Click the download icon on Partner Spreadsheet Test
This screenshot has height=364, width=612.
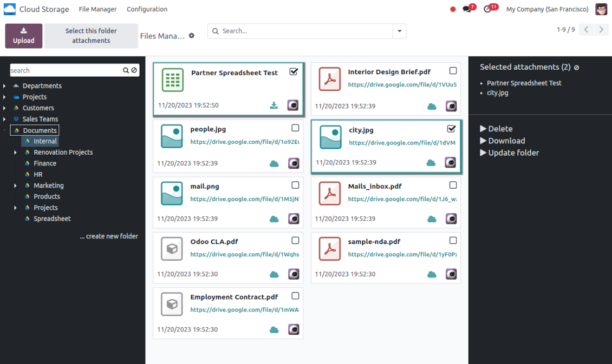pos(274,105)
